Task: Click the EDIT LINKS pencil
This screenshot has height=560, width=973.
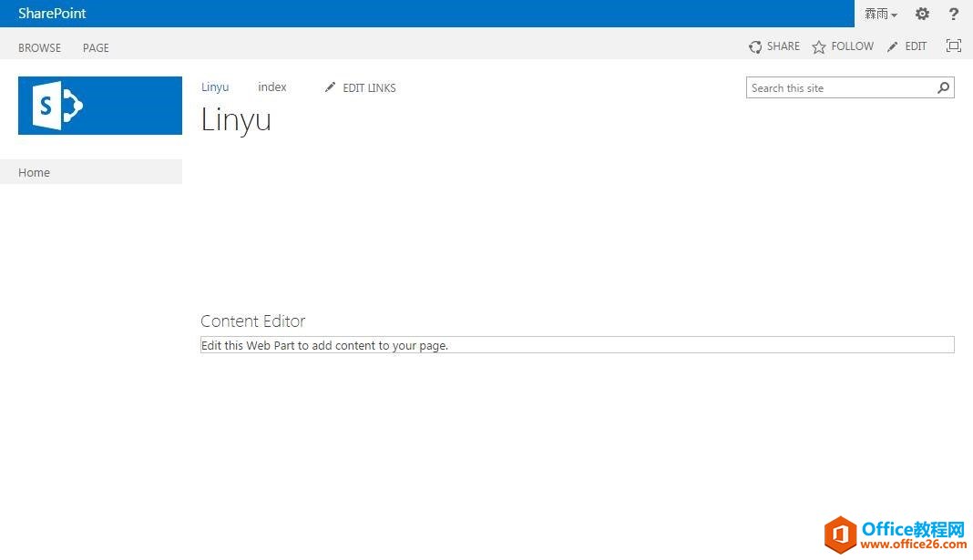Action: [330, 87]
